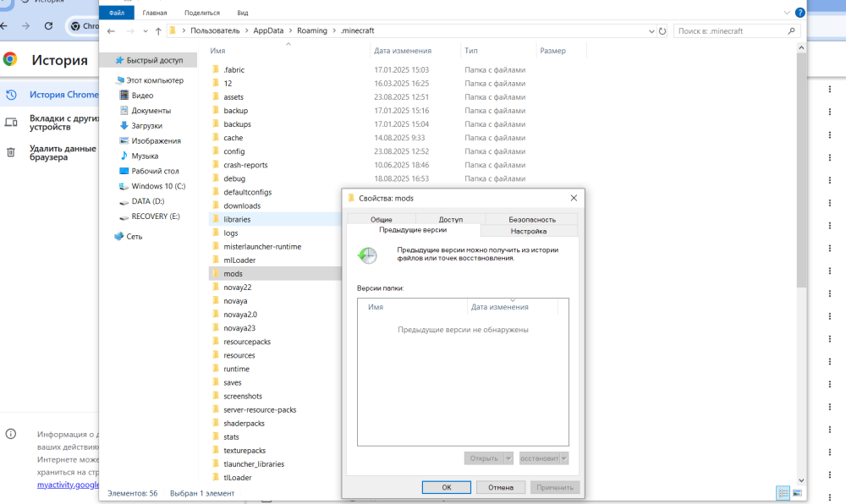Open recent locations dropdown near navigation arrows
This screenshot has width=846, height=504.
(146, 31)
